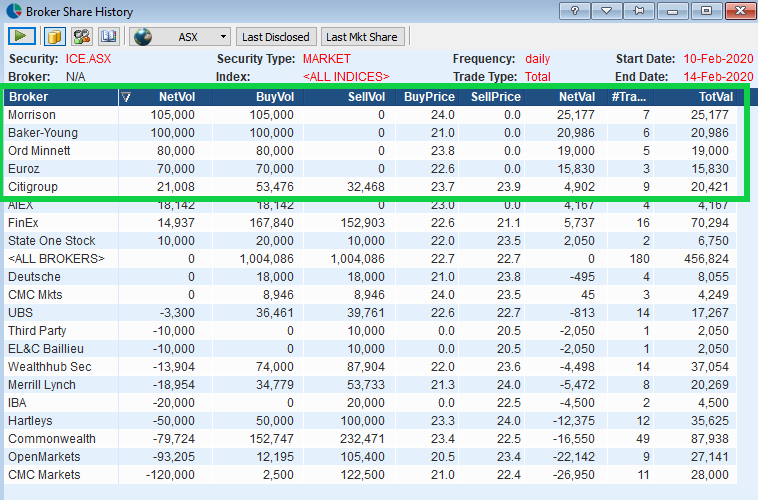The image size is (758, 500).
Task: Sort by the TotVal column header
Action: point(695,97)
